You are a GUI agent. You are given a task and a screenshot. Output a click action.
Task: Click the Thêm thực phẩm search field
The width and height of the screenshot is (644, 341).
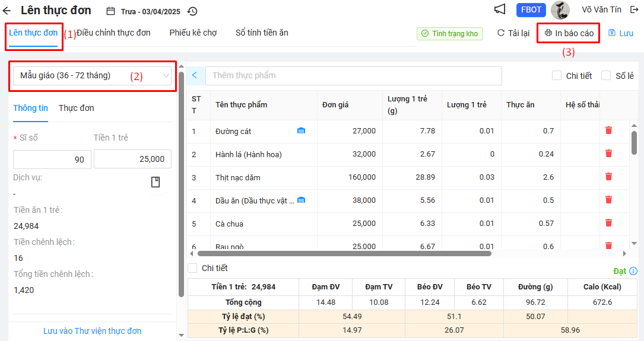(353, 75)
